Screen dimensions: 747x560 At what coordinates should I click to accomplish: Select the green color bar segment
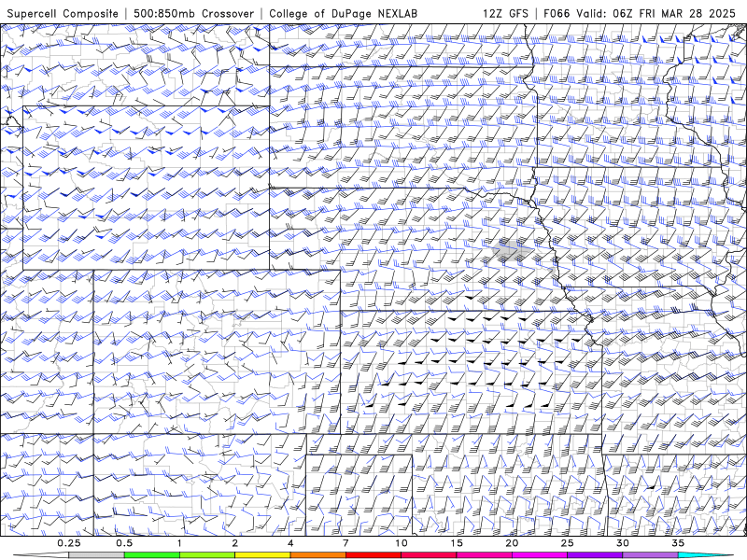click(x=152, y=555)
